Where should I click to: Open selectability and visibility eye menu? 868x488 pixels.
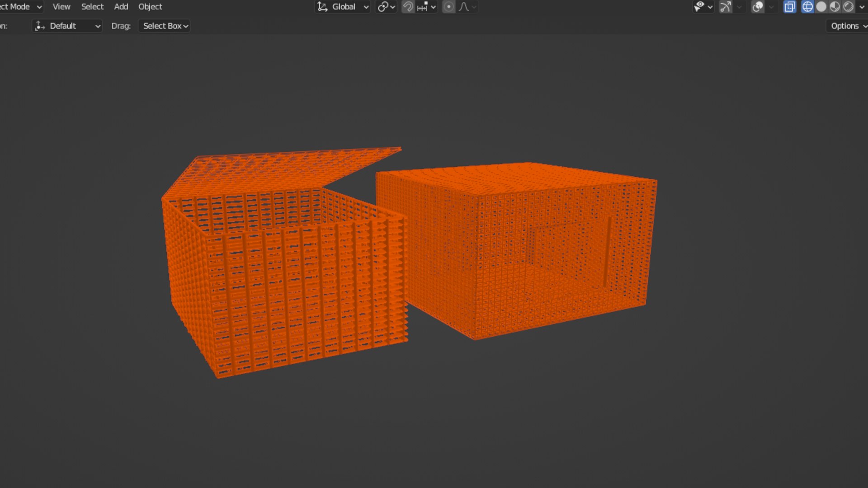click(x=703, y=7)
